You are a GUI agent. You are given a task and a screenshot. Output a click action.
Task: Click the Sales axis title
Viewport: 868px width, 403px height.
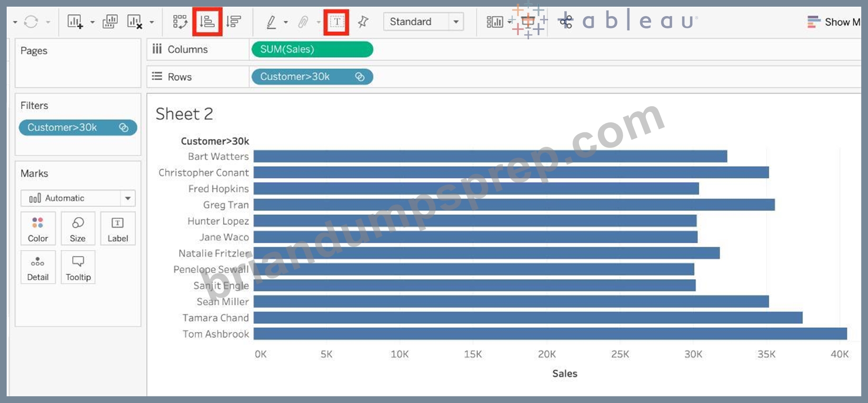(565, 374)
